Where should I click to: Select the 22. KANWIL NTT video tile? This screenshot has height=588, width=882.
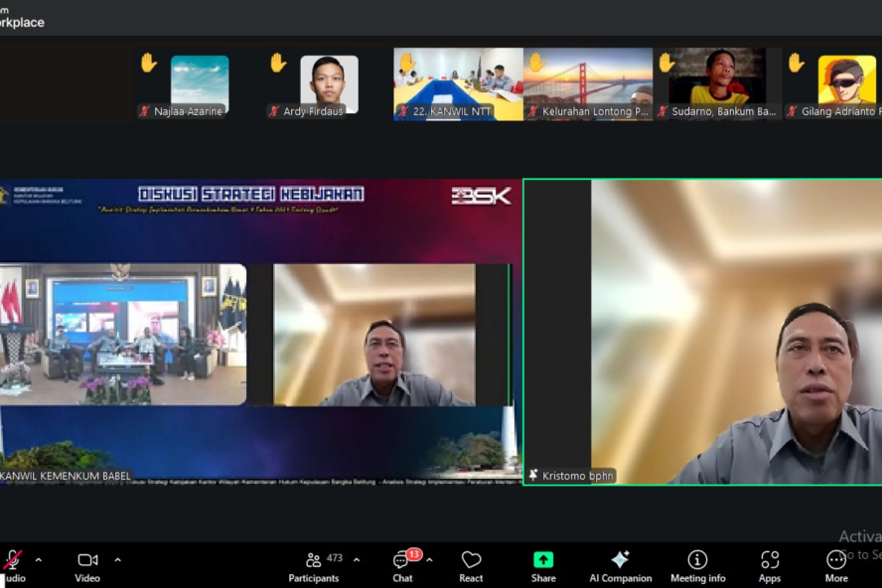point(459,83)
